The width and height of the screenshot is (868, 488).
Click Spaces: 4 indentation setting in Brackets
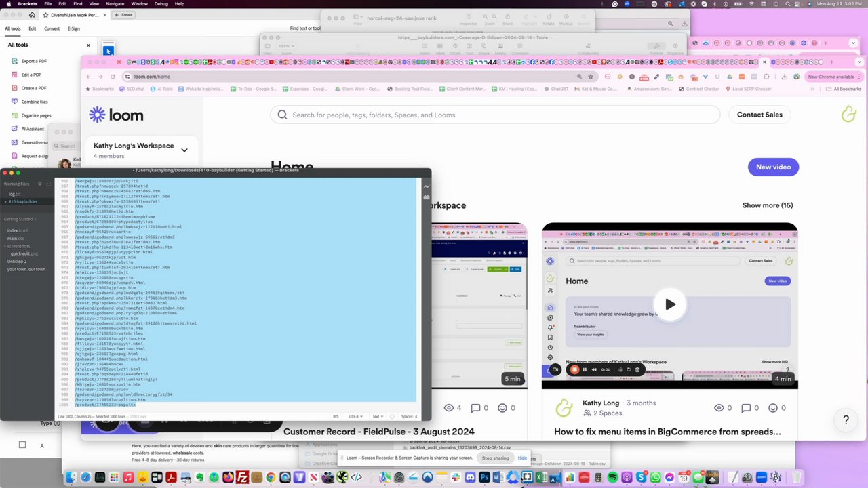[x=409, y=416]
